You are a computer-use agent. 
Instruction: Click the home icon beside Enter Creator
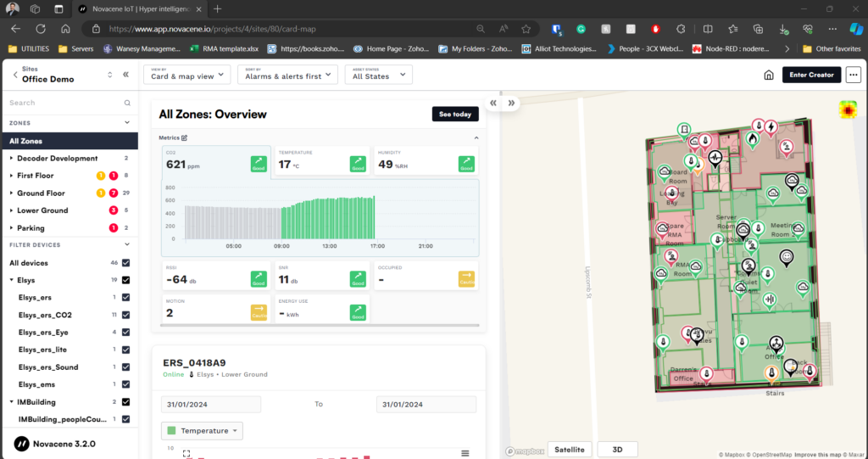769,75
